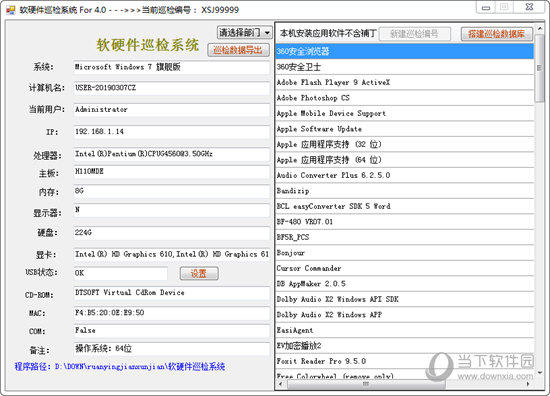This screenshot has height=396, width=550.
Task: Select BF-480 VR07.01 row
Action: [405, 222]
